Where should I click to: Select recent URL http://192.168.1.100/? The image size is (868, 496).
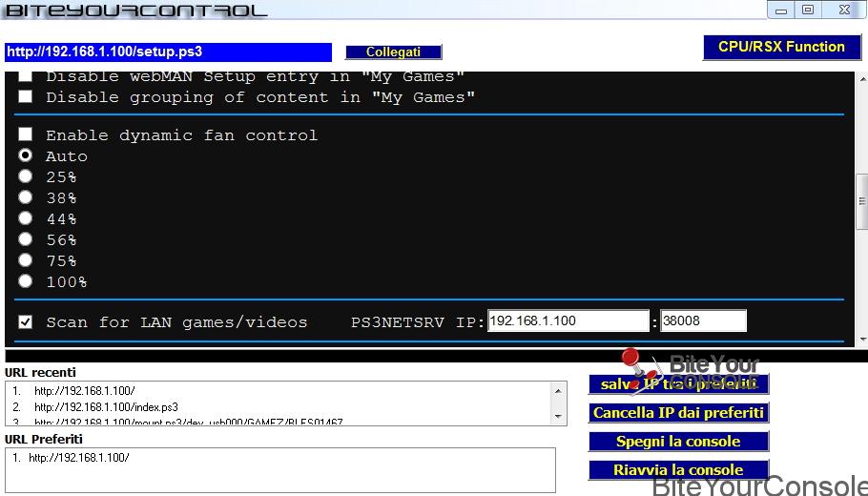click(84, 391)
